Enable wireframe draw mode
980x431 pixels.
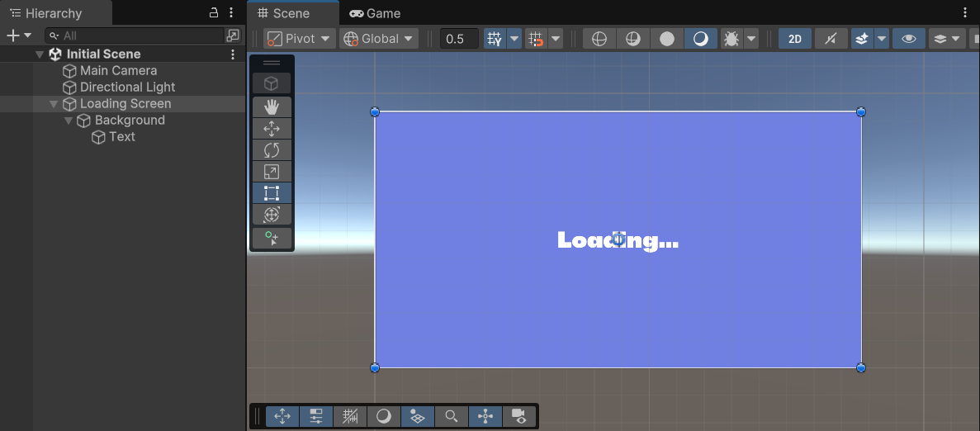(599, 39)
